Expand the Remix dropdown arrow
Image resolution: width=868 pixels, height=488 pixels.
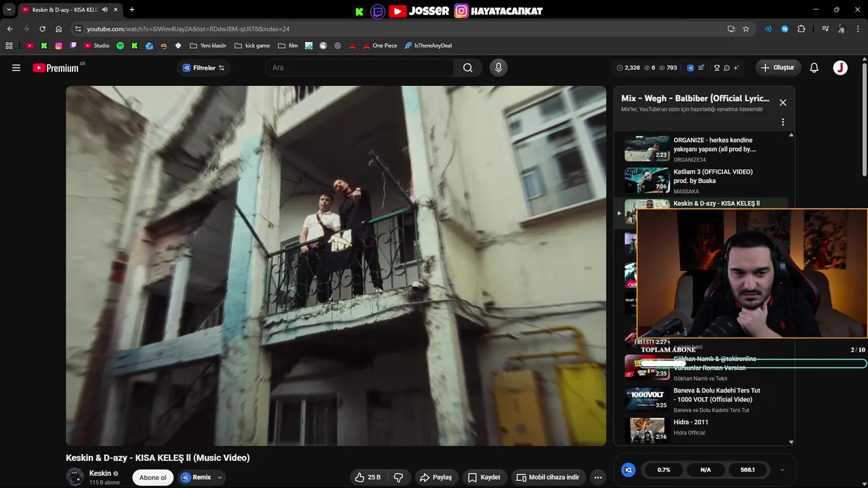pos(220,477)
